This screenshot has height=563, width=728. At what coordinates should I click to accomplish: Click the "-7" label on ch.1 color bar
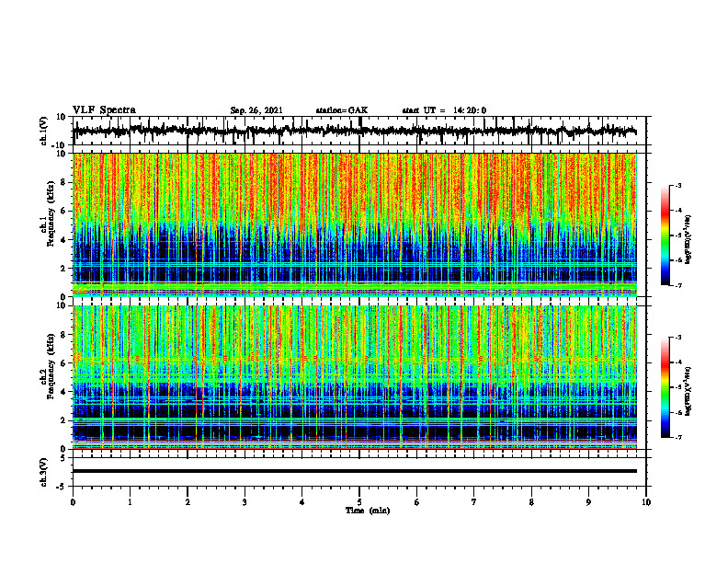[678, 285]
